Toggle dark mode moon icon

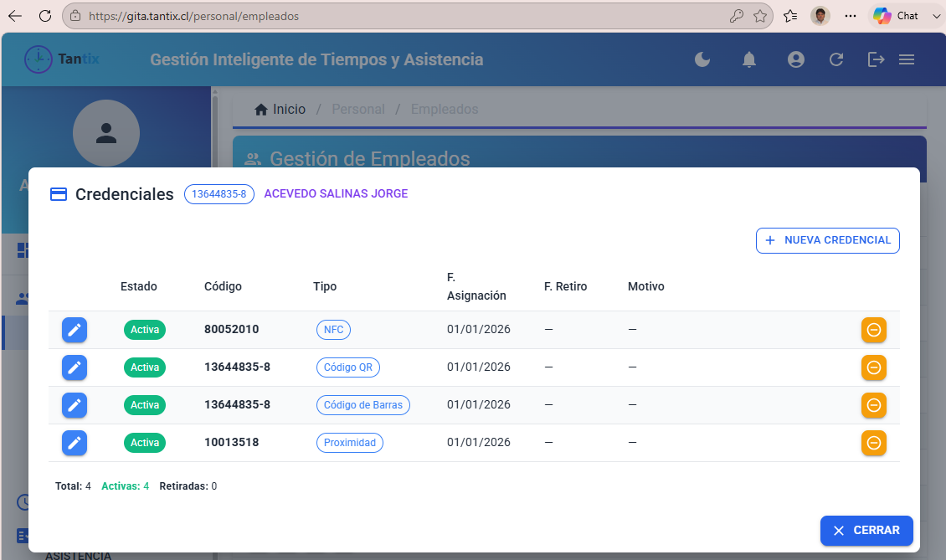click(702, 59)
